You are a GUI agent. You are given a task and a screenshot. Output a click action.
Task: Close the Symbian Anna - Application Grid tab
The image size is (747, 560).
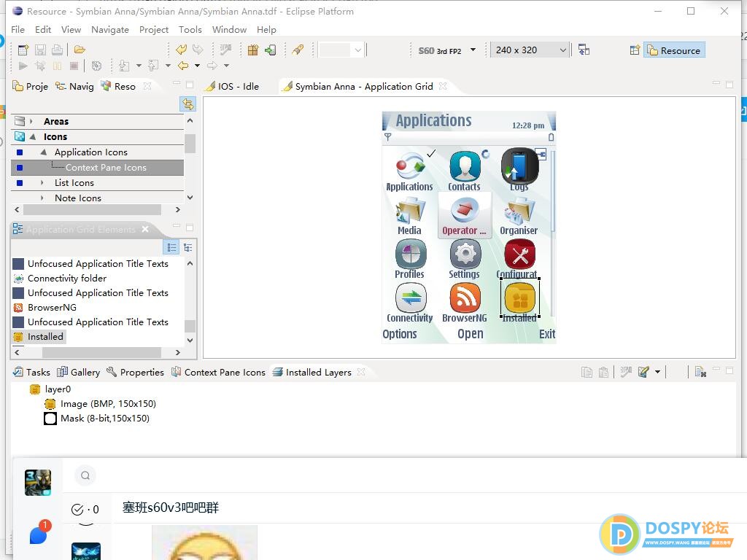(x=443, y=86)
